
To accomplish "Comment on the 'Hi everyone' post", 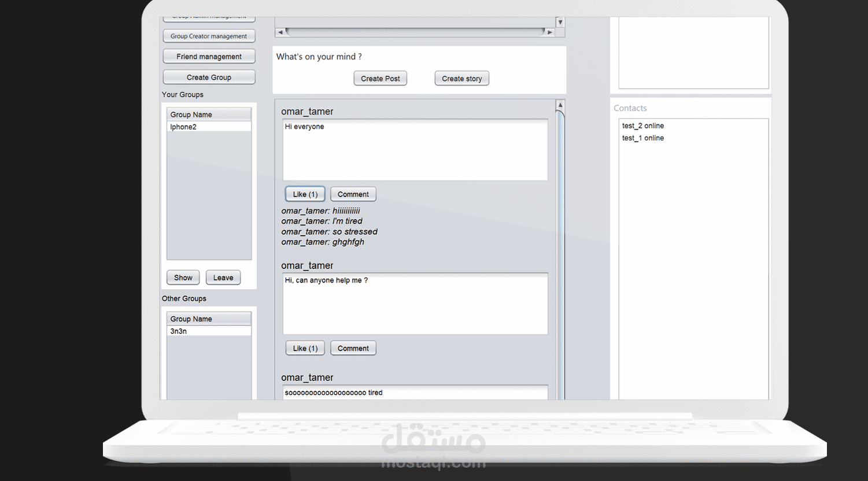I will coord(353,194).
